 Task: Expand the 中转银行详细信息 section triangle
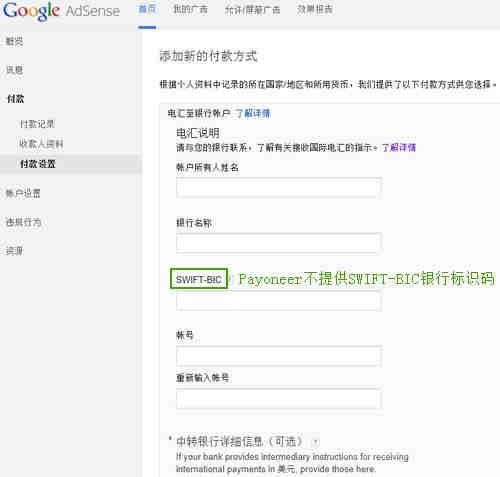[x=170, y=438]
